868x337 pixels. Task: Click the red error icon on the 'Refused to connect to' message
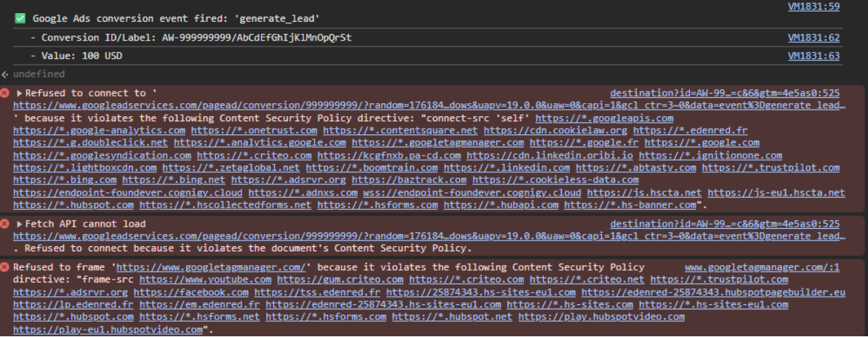point(5,93)
